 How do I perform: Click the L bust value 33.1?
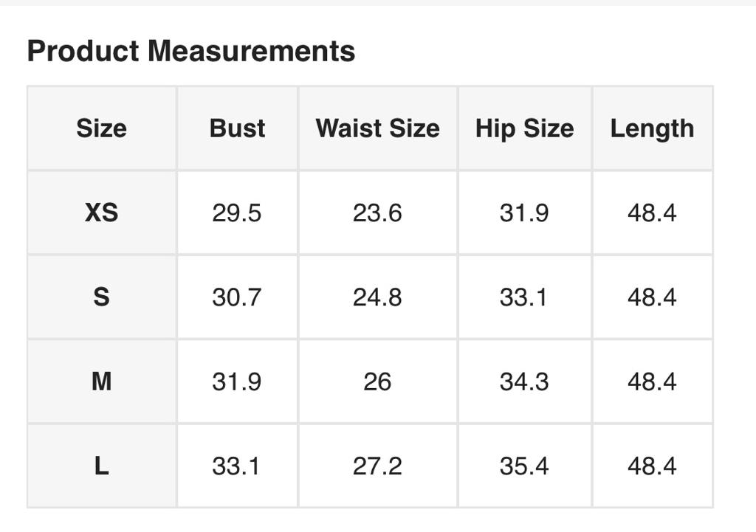click(236, 466)
